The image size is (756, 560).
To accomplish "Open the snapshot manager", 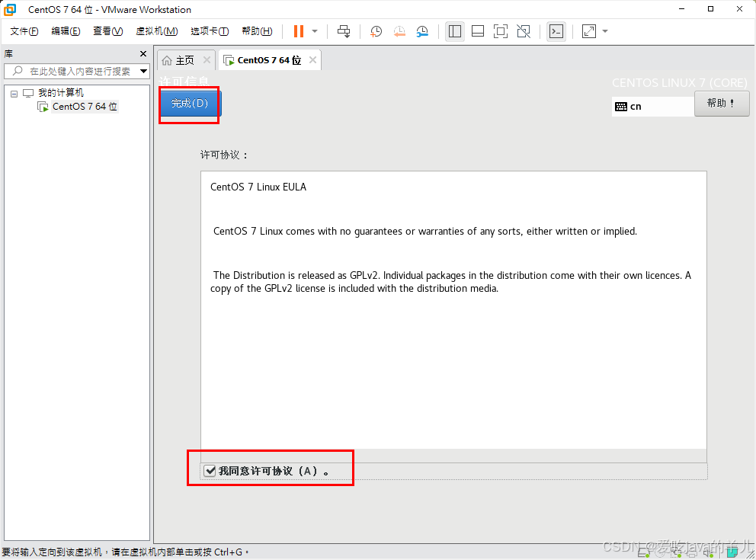I will pos(422,31).
